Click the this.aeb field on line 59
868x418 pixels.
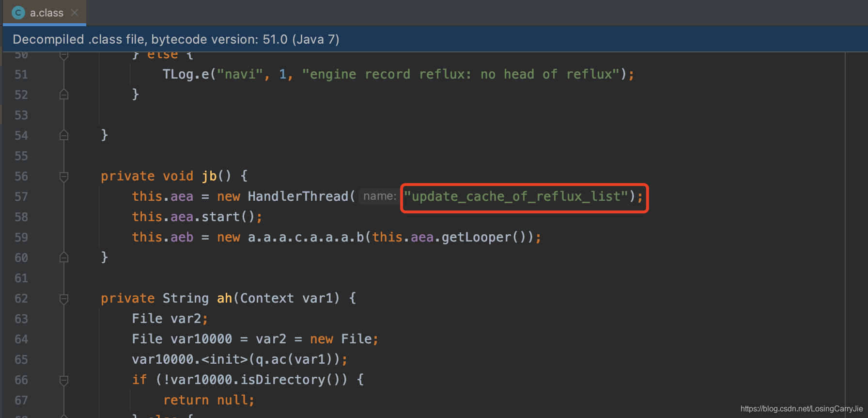tap(163, 237)
